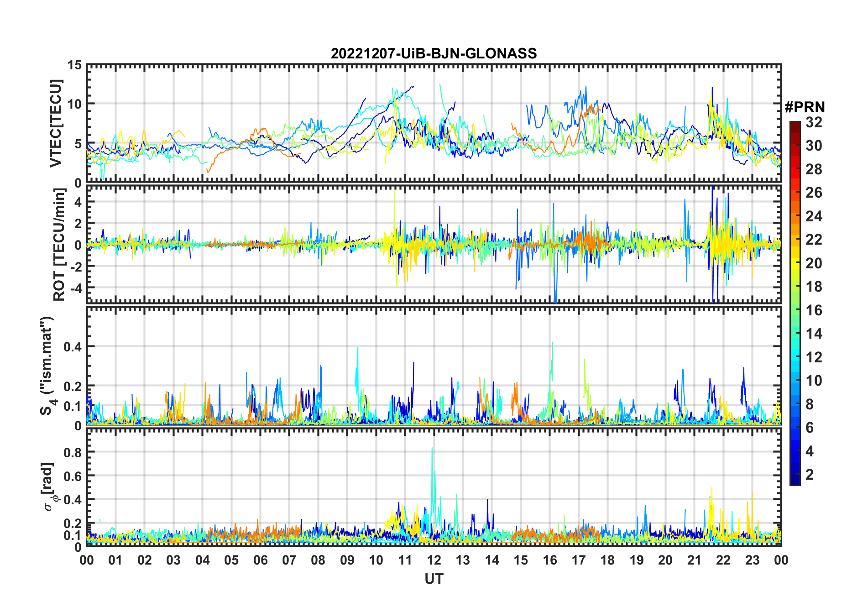The image size is (868, 607).
Task: Click the 2 tick label on colorbar
Action: click(810, 475)
